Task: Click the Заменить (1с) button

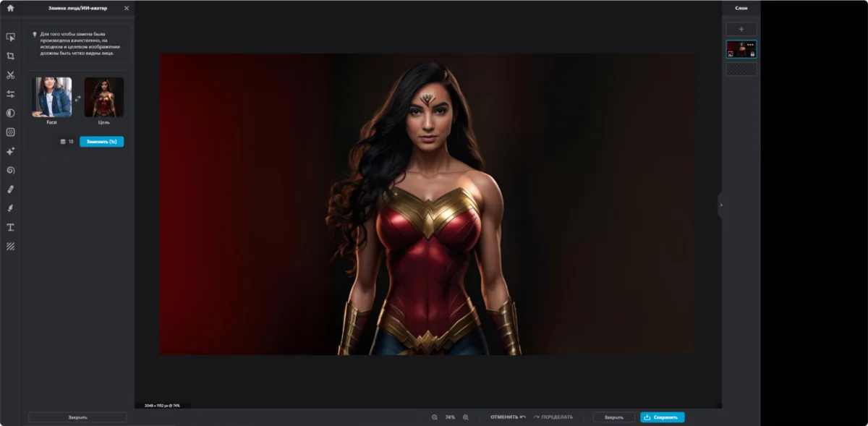Action: pyautogui.click(x=101, y=142)
